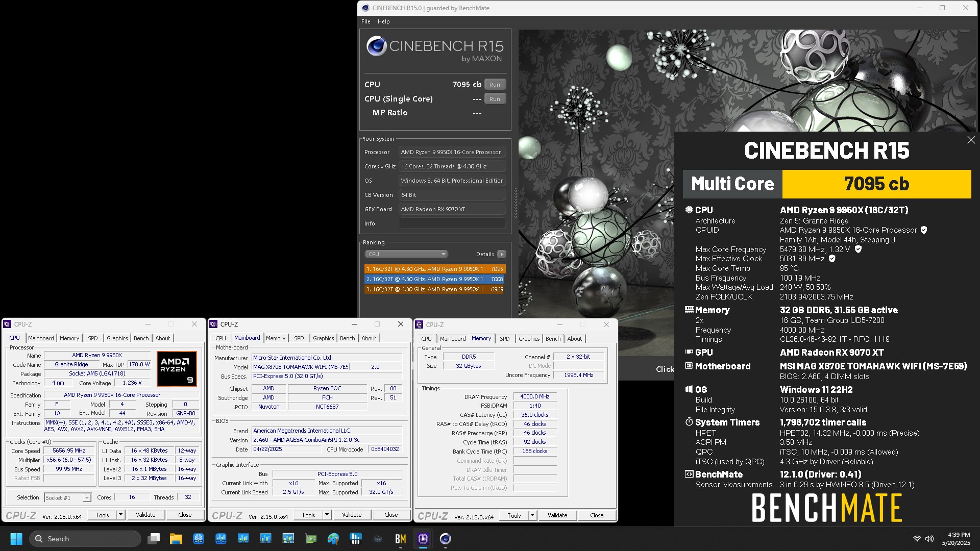The height and width of the screenshot is (551, 980).
Task: Open File Explorer from the taskbar
Action: (176, 539)
